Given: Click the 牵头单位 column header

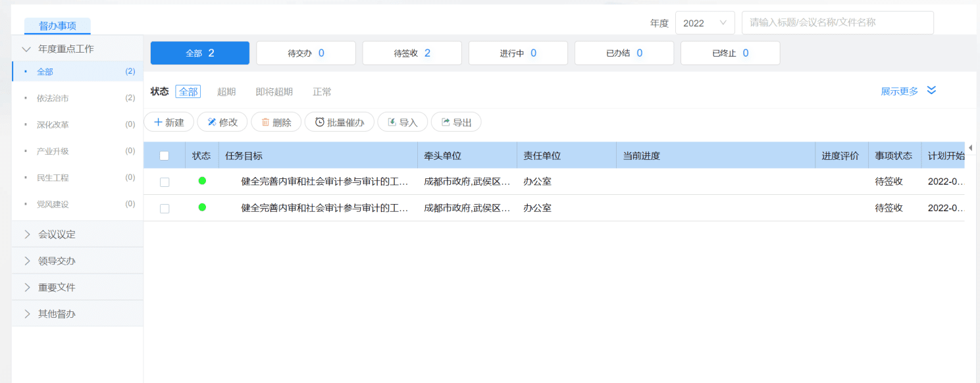Looking at the screenshot, I should point(467,156).
